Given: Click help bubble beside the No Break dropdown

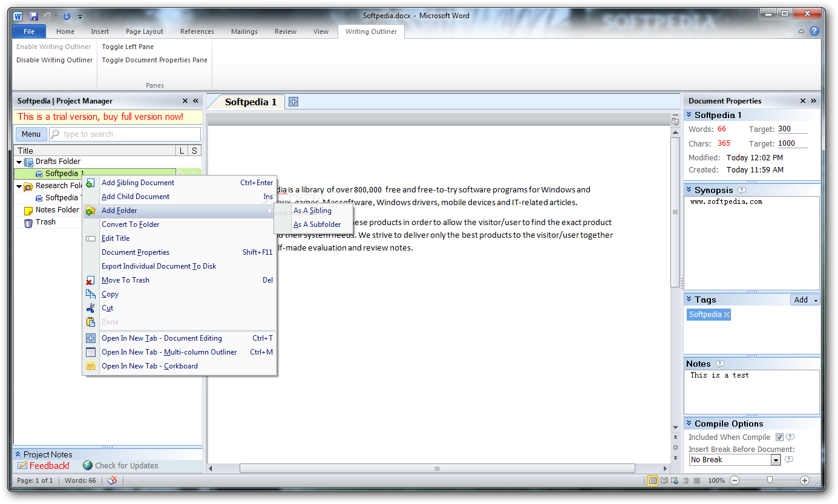Looking at the screenshot, I should pos(789,460).
